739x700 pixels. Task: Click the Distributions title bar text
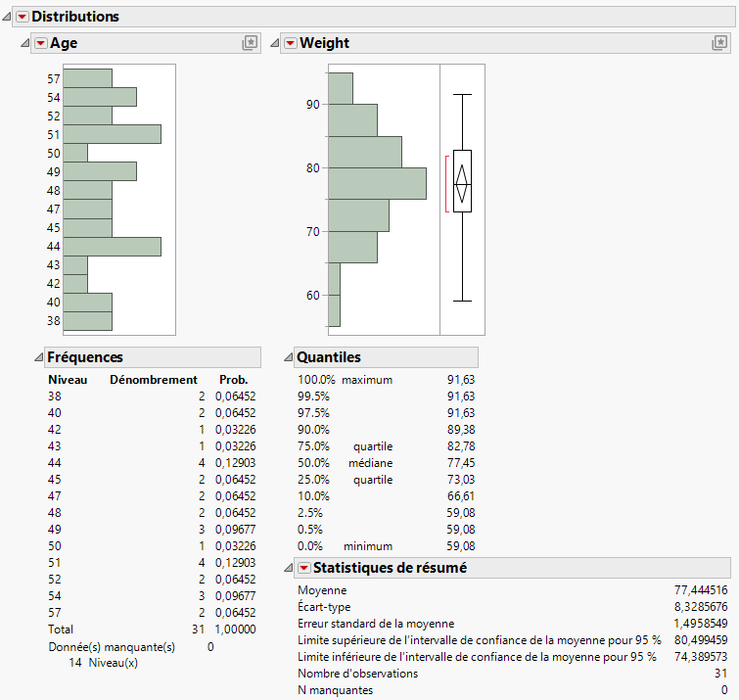point(75,17)
